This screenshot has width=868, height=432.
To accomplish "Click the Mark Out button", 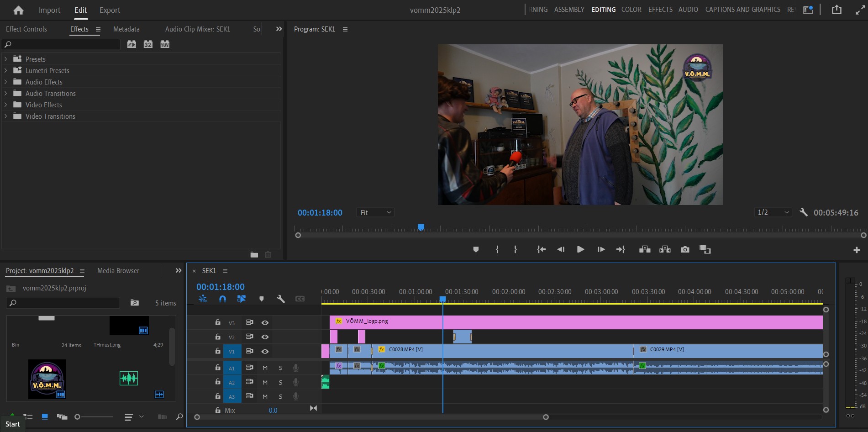I will 516,249.
